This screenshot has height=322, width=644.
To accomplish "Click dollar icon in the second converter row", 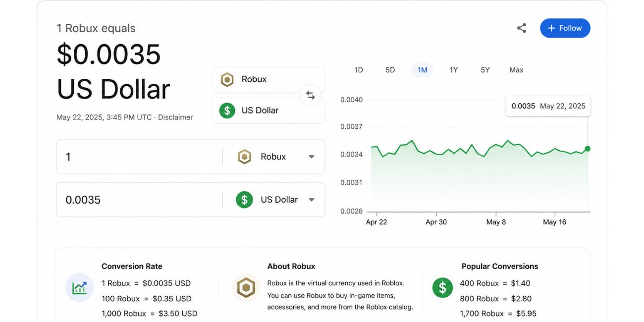I will (x=244, y=200).
